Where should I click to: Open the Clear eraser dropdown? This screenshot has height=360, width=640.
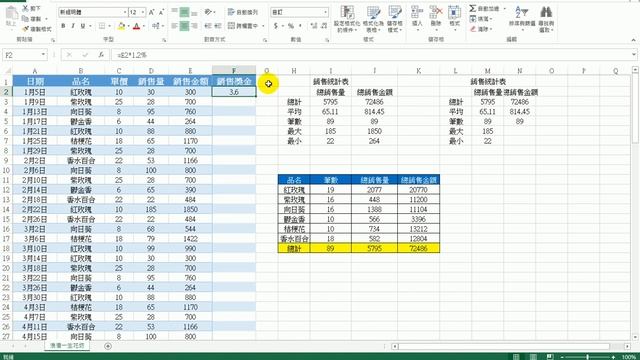click(481, 29)
